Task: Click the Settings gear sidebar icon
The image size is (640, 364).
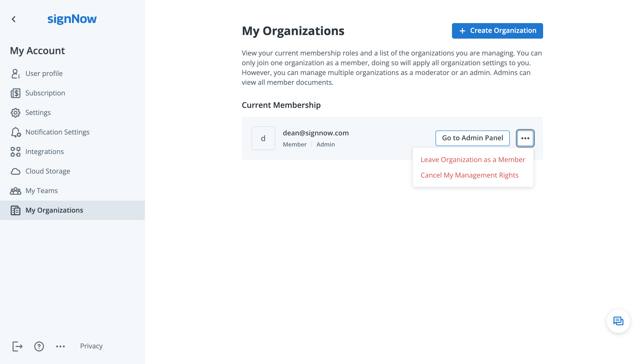Action: tap(16, 112)
